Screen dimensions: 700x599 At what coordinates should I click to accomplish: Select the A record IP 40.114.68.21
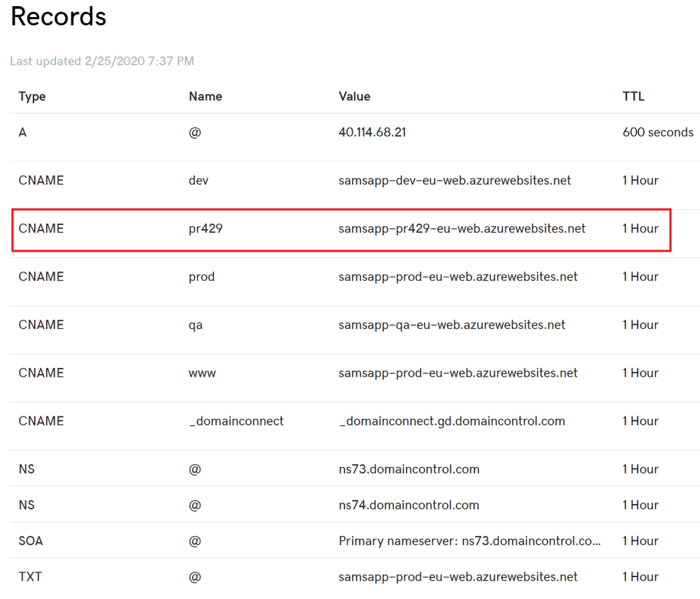[x=372, y=133]
